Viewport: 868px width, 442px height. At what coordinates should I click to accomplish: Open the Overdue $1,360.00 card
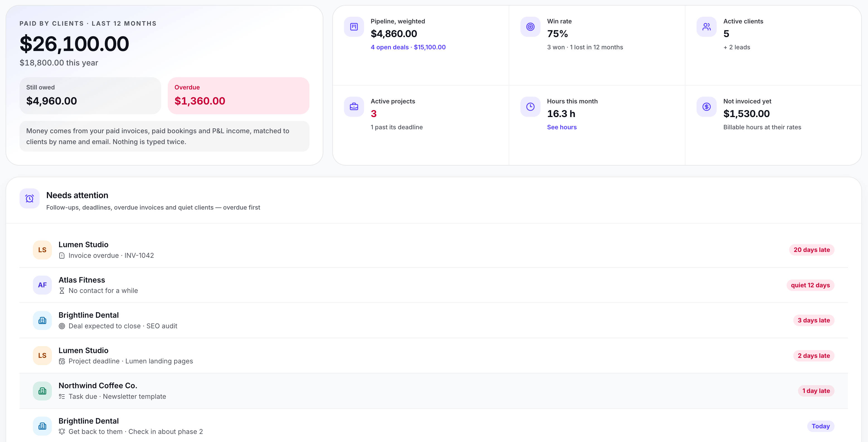click(x=238, y=96)
